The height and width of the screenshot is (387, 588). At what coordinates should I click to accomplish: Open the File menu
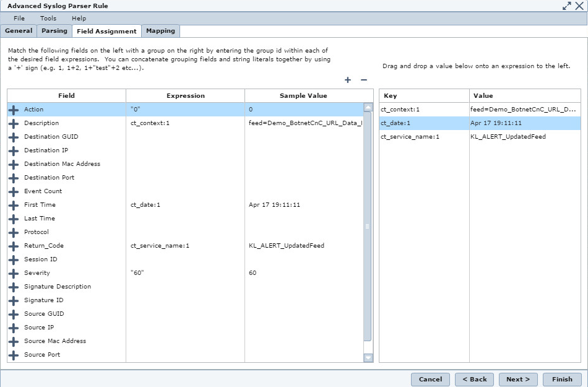(x=18, y=18)
